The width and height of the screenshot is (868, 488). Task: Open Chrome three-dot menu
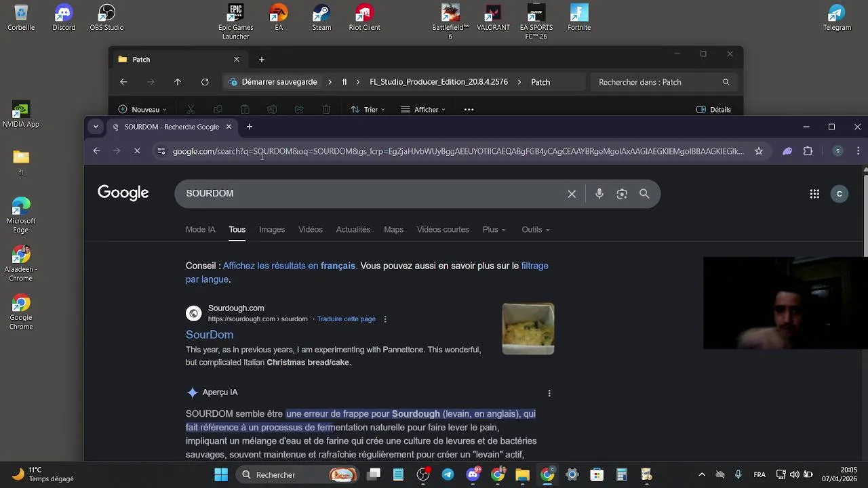point(858,151)
